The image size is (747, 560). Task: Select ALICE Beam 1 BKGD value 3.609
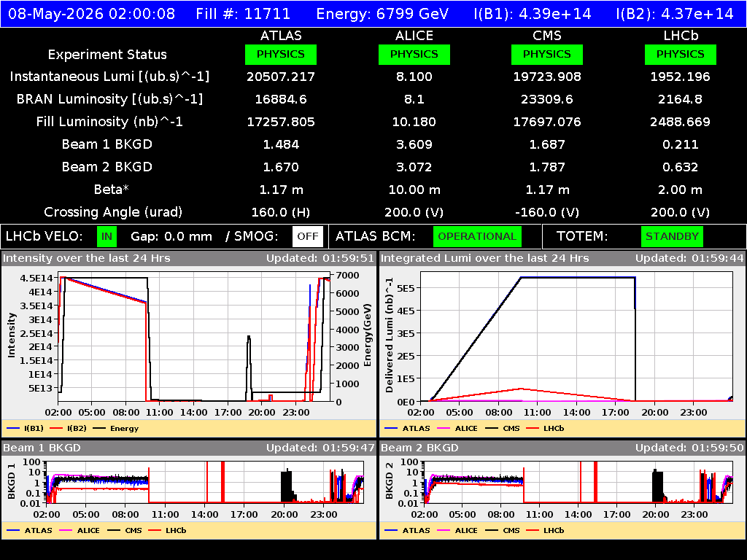tap(414, 144)
